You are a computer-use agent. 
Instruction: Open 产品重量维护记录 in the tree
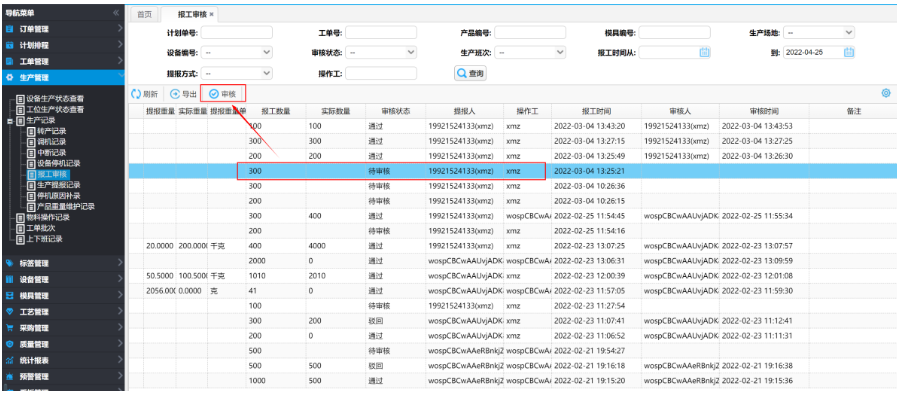pyautogui.click(x=66, y=206)
